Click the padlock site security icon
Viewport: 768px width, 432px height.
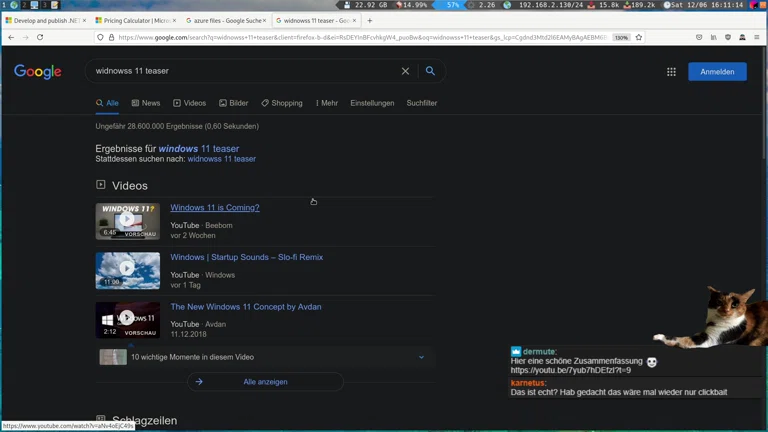pyautogui.click(x=111, y=37)
